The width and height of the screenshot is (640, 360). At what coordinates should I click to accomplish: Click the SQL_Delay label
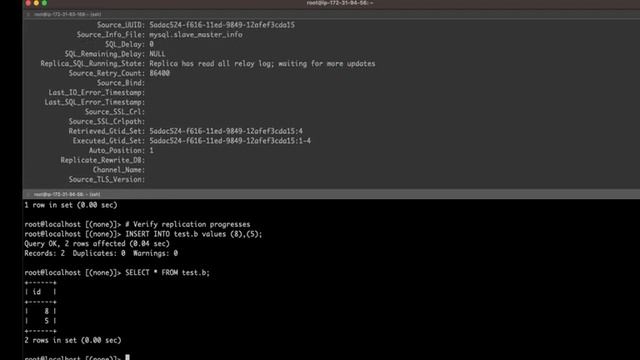[x=124, y=44]
